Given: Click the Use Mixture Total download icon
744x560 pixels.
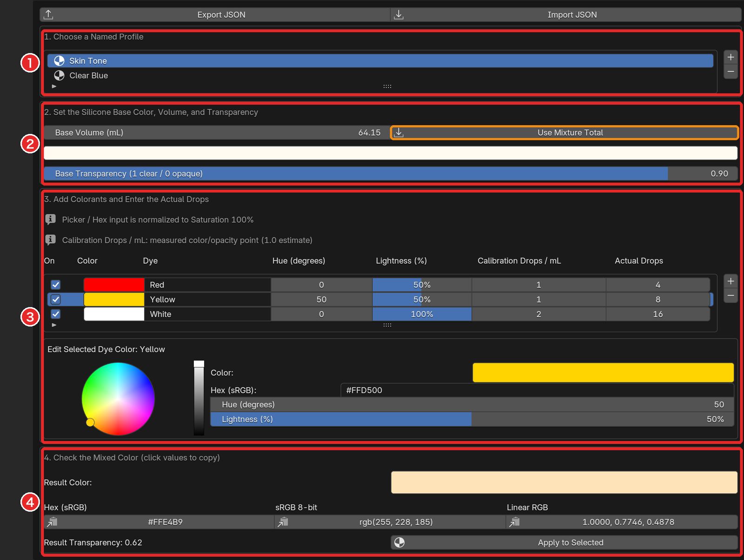Looking at the screenshot, I should pos(399,133).
